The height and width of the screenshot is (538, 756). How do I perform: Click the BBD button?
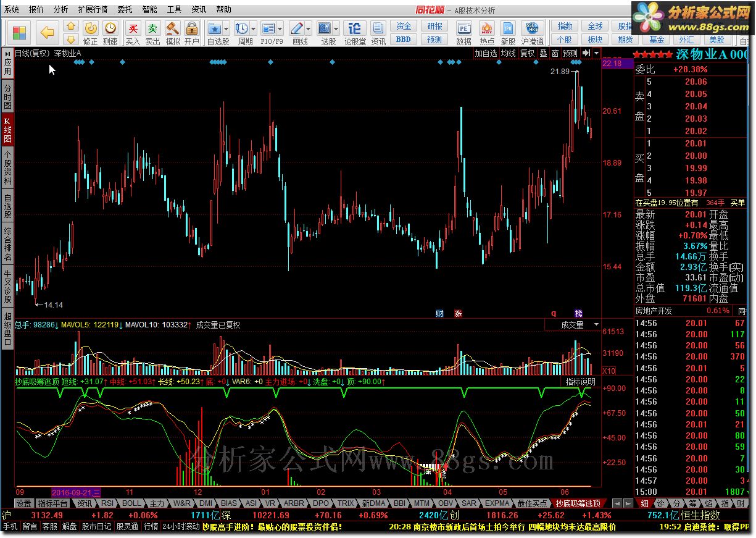(404, 40)
